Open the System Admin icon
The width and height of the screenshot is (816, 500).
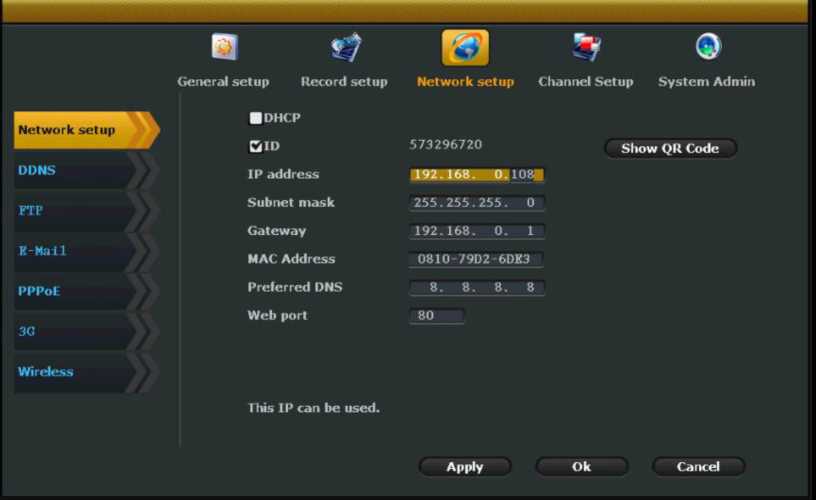[x=707, y=47]
